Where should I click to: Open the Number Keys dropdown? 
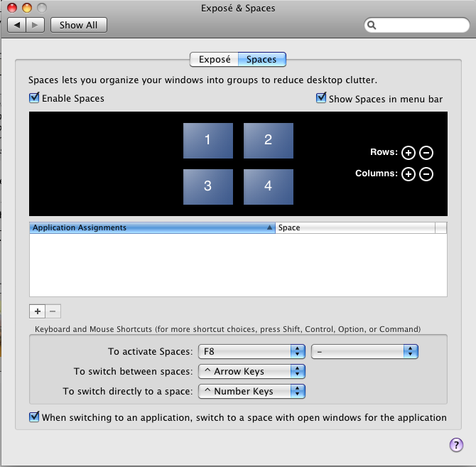point(251,392)
